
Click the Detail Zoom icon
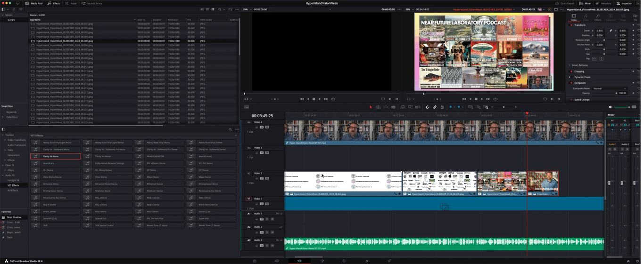479,107
